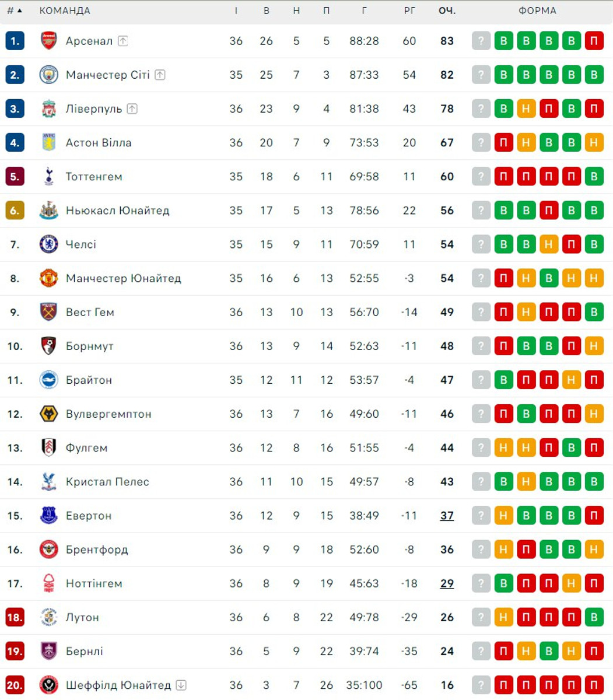Image resolution: width=613 pixels, height=700 pixels.
Task: Click promotion arrow icon next to Арсенал
Action: tap(122, 41)
